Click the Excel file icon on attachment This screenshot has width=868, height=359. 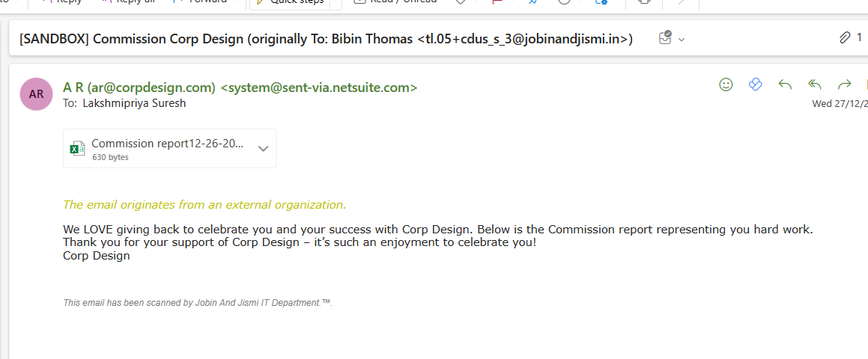[77, 148]
